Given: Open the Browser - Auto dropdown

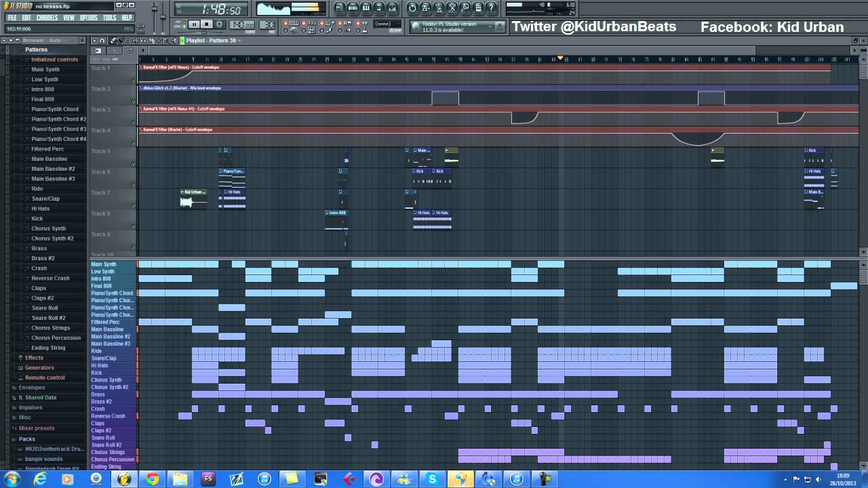Looking at the screenshot, I should point(43,40).
